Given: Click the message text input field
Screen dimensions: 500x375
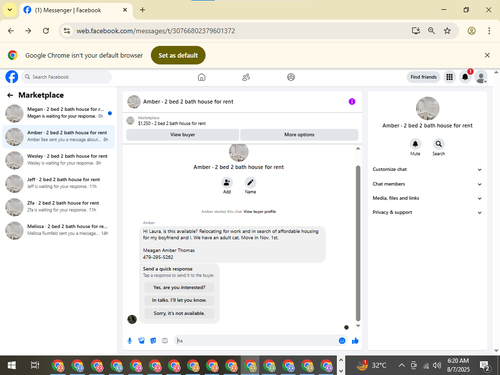Looking at the screenshot, I should coord(257,341).
